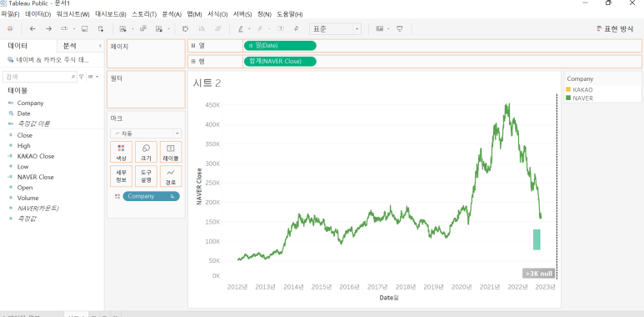
Task: Select the Volume measure field
Action: [x=28, y=199]
